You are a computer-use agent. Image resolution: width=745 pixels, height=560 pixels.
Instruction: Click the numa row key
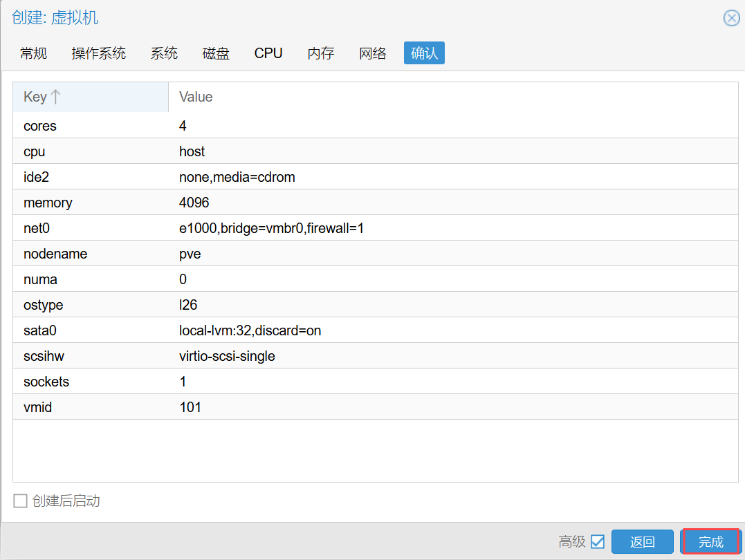(40, 280)
